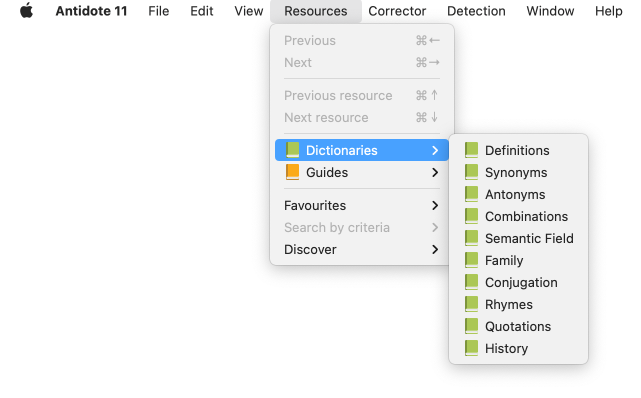Expand the Discover submenu arrow
This screenshot has width=641, height=398.
point(435,249)
